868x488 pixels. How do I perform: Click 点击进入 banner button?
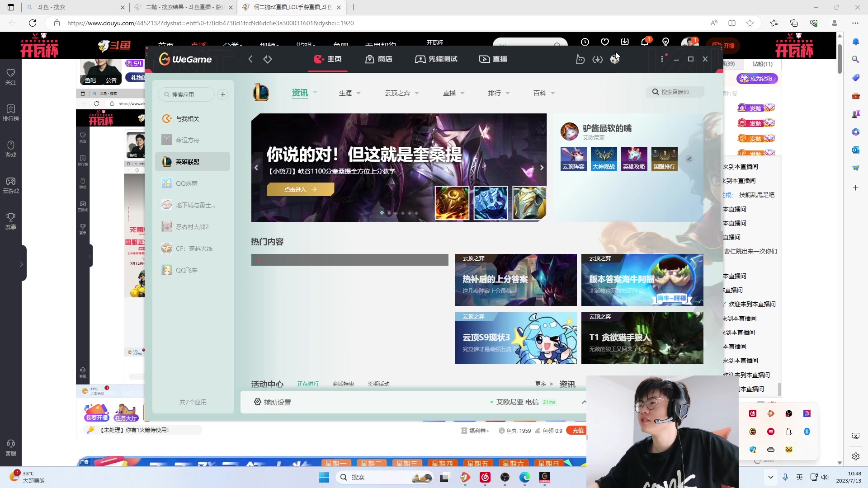pyautogui.click(x=300, y=190)
